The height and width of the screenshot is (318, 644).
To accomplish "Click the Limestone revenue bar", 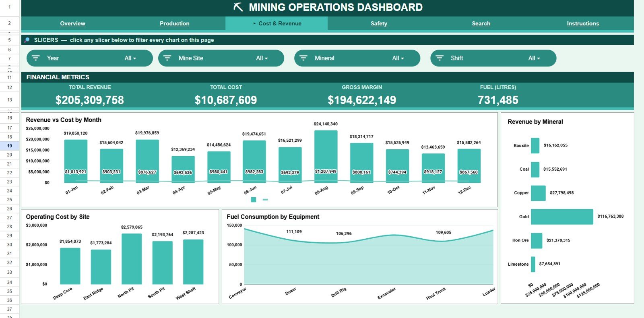I will coord(533,264).
